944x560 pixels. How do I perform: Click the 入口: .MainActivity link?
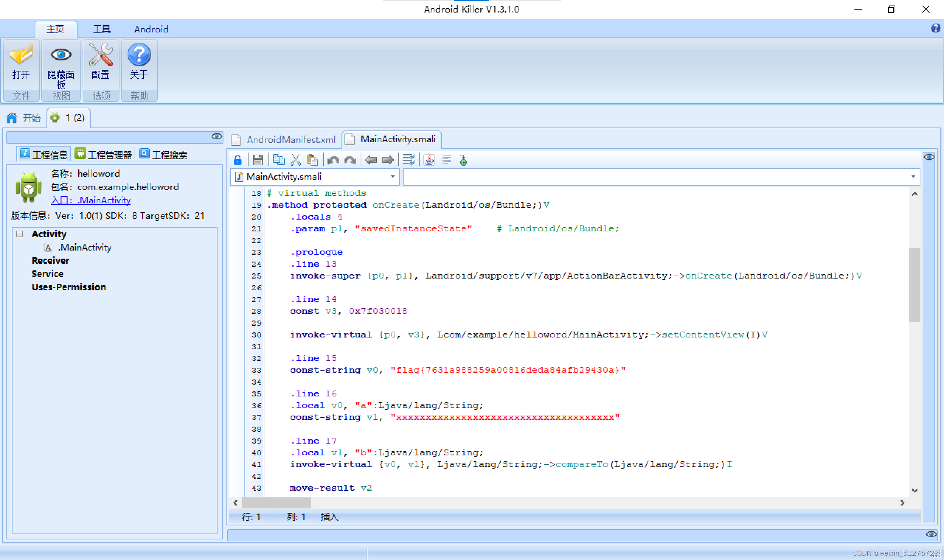91,200
